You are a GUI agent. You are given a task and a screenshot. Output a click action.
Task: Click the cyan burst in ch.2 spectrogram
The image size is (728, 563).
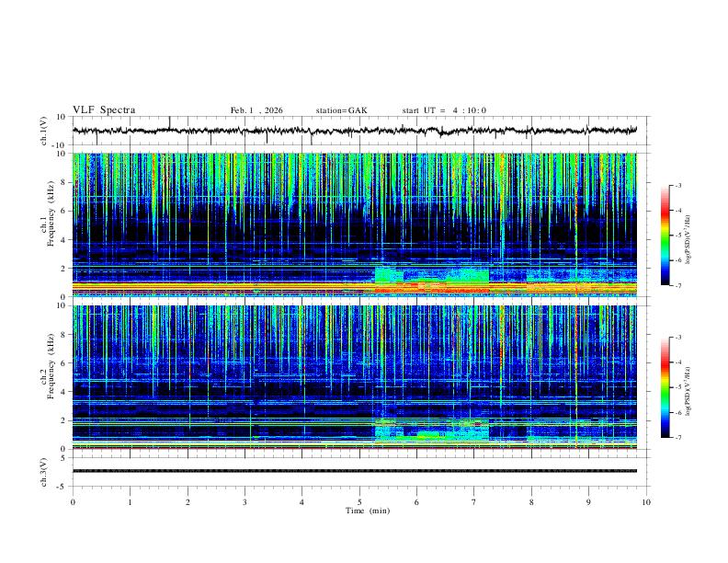[432, 430]
